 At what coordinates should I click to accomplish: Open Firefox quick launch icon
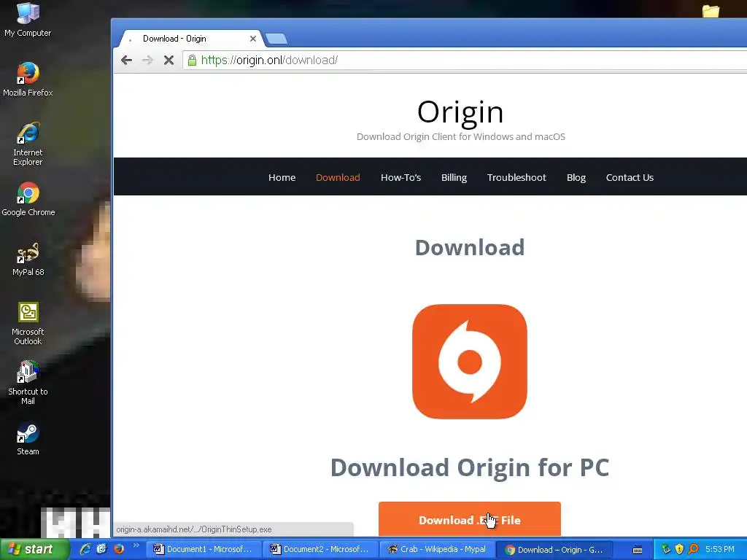(x=119, y=549)
